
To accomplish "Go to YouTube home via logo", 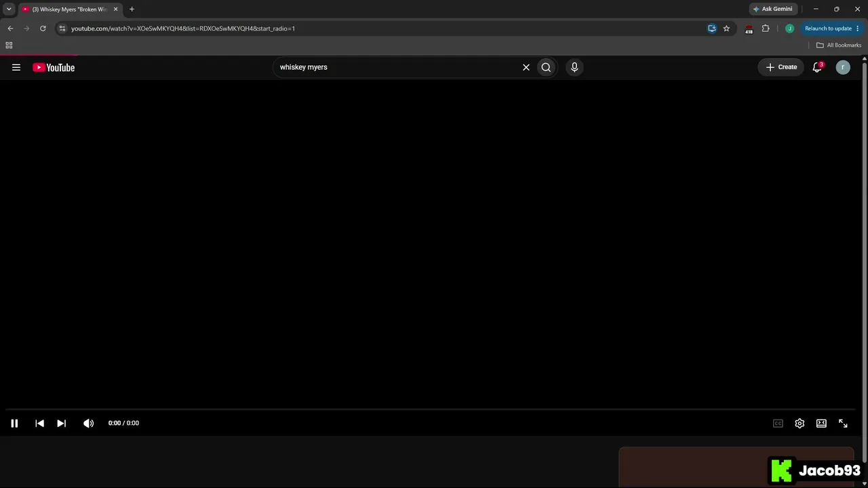I will [54, 67].
